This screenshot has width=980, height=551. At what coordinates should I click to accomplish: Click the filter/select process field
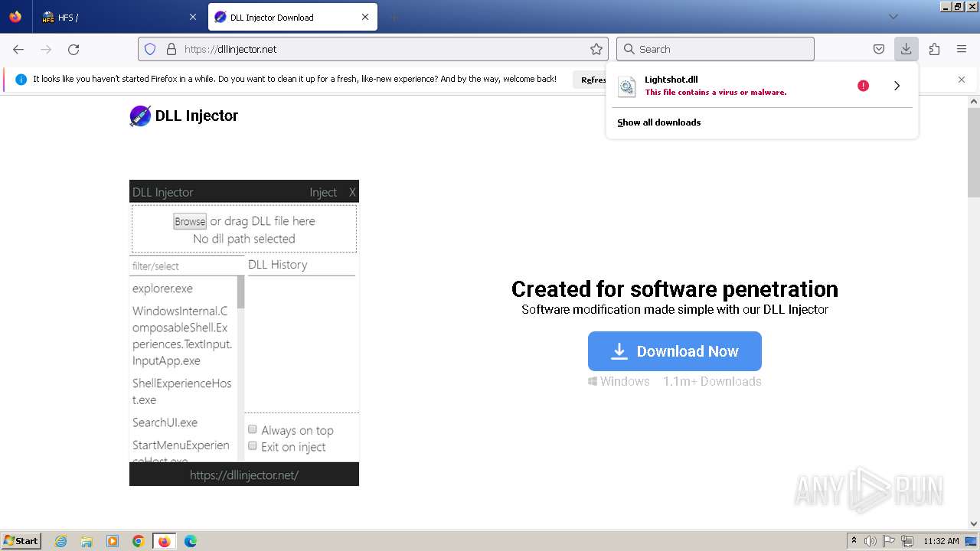187,266
